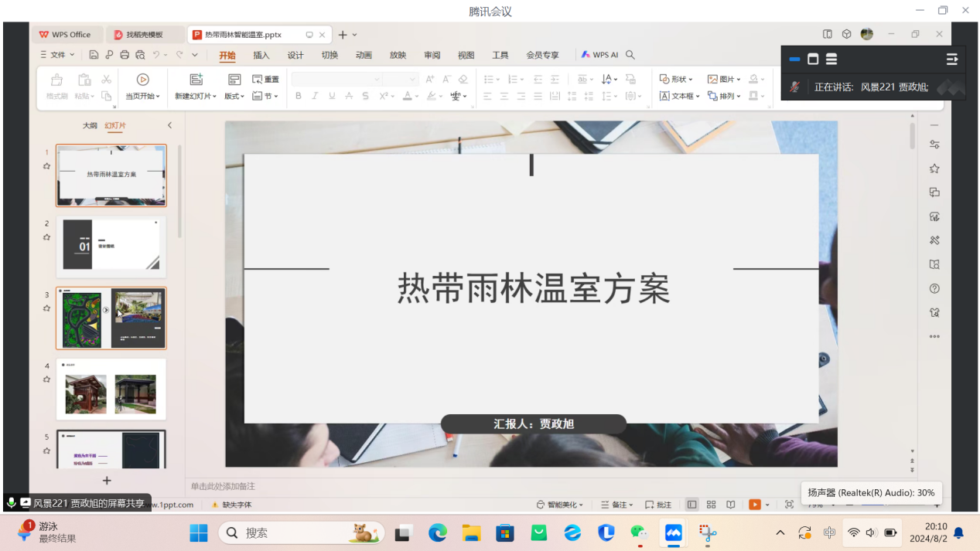The image size is (980, 551).
Task: Switch to the 大纲 outline tab
Action: [x=90, y=125]
